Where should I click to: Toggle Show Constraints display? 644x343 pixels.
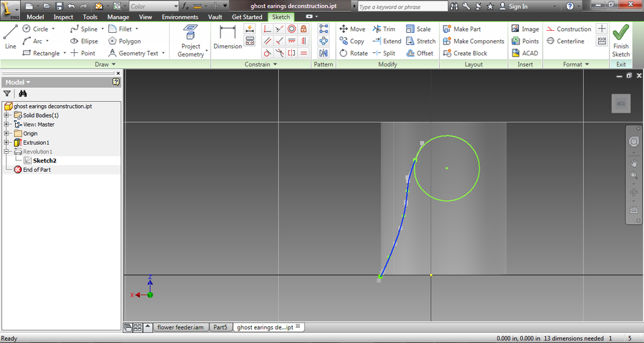(249, 41)
